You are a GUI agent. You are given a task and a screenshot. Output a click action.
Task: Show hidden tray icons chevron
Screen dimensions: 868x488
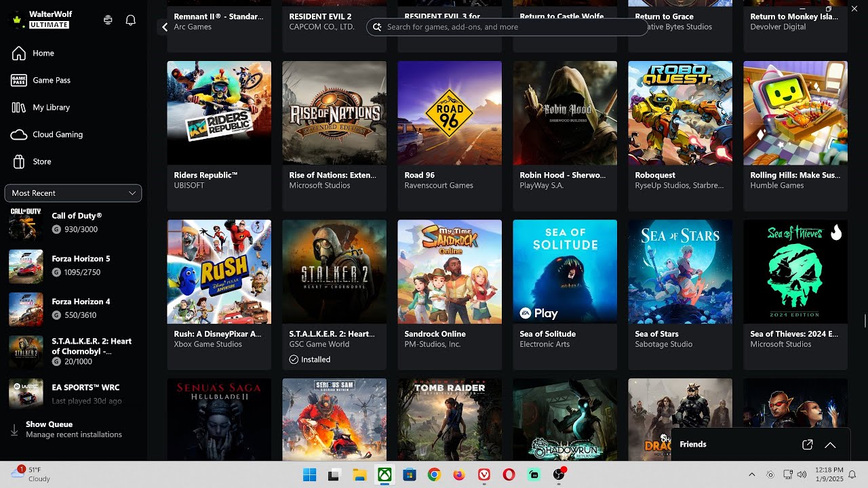[751, 474]
